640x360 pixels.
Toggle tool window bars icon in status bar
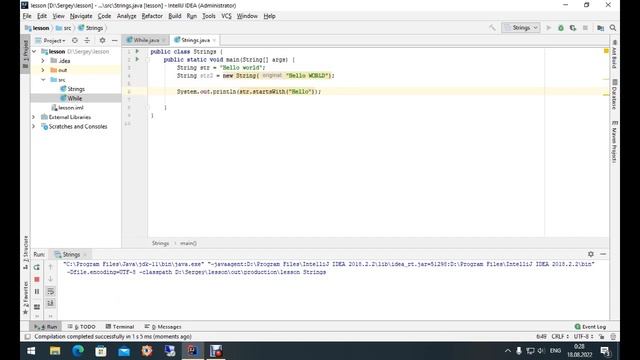pos(27,337)
